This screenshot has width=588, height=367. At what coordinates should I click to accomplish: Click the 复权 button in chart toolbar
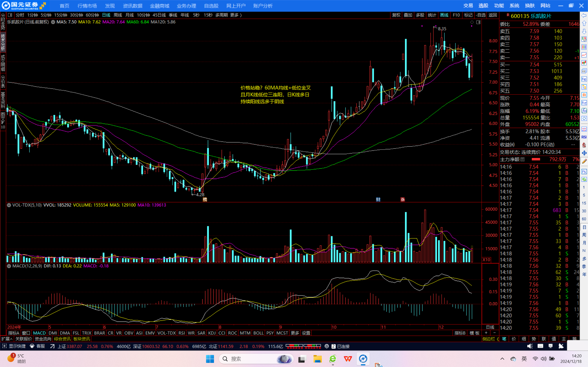click(x=396, y=15)
